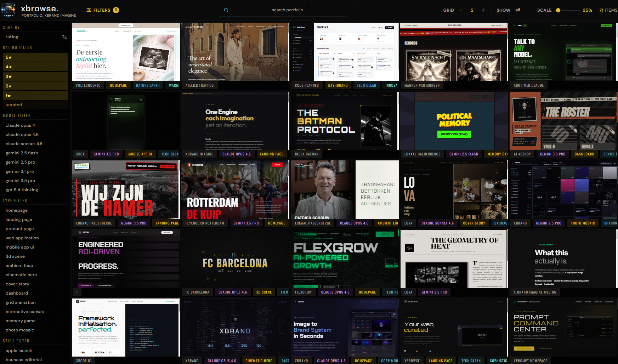Toggle the 1★ rating filter
The image size is (618, 364).
tap(35, 96)
